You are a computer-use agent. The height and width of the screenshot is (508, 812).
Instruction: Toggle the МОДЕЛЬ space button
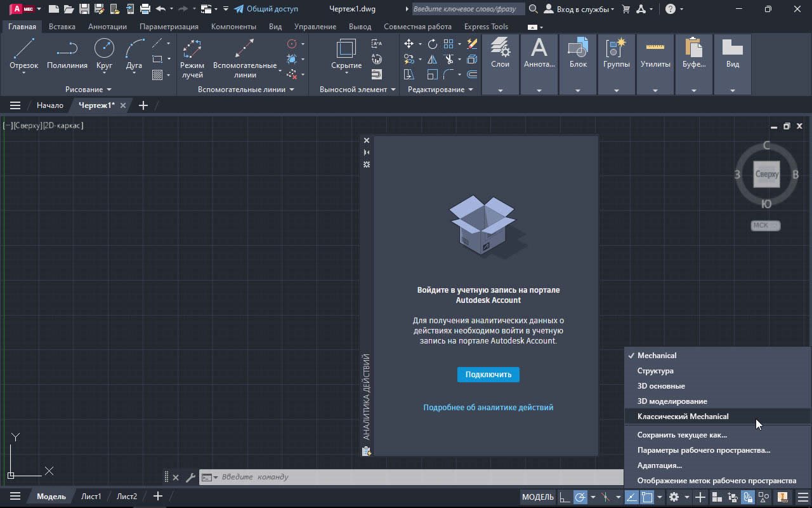tap(537, 497)
